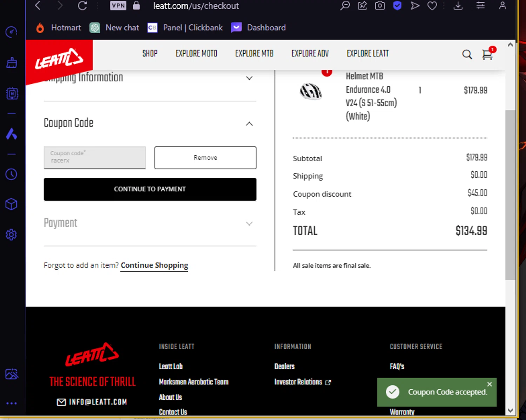Click the send flow arrow icon

pos(415,6)
